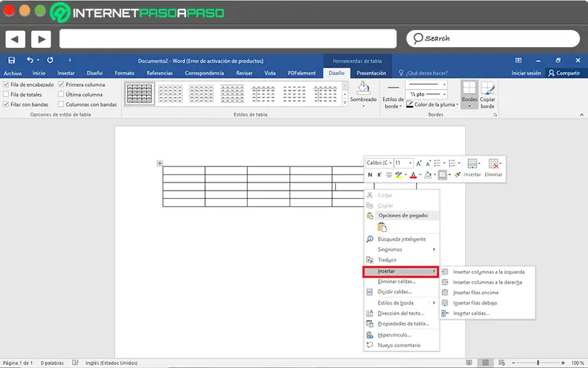The height and width of the screenshot is (368, 588).
Task: Click the table move handle icon
Action: pos(159,163)
